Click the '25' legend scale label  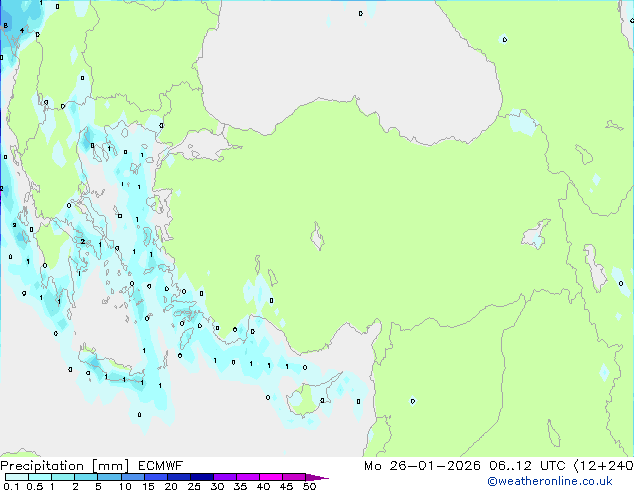194,486
